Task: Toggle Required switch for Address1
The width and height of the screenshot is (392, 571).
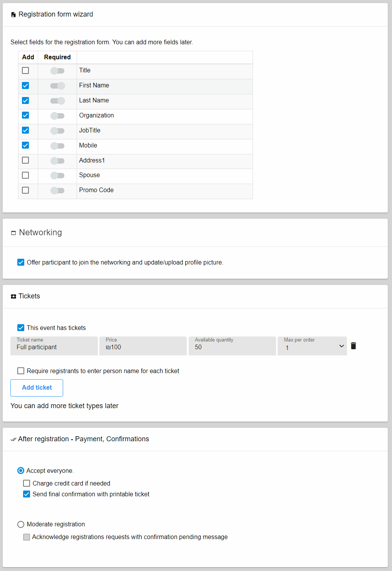Action: point(57,161)
